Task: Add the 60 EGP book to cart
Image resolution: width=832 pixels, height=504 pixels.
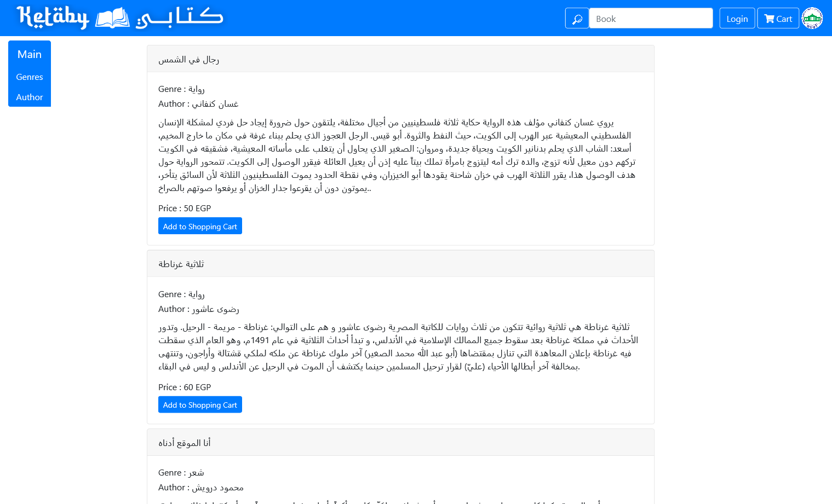Action: click(200, 405)
